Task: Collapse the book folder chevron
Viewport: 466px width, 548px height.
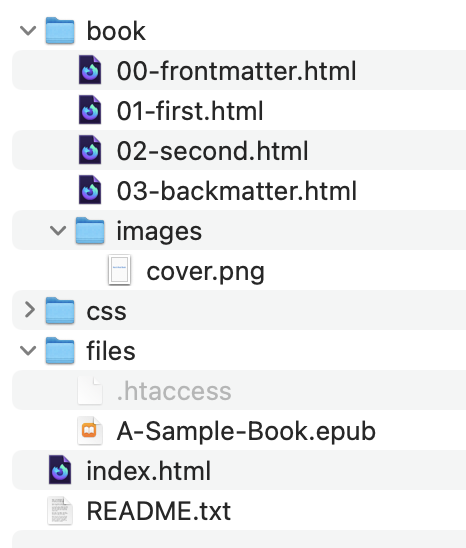Action: click(28, 31)
